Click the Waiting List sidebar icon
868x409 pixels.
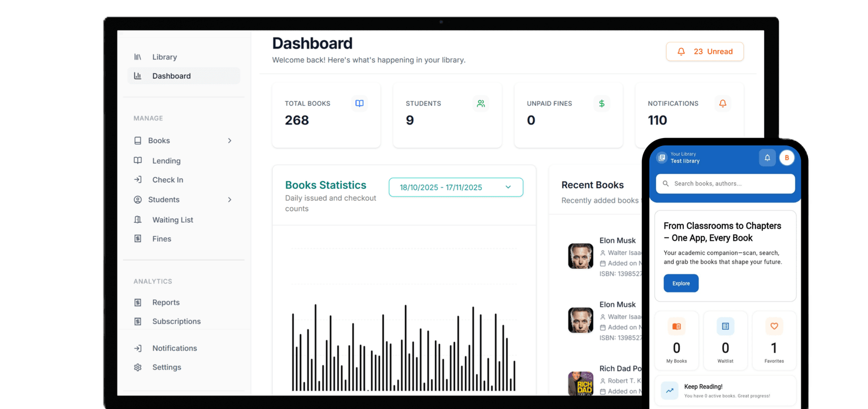tap(137, 219)
